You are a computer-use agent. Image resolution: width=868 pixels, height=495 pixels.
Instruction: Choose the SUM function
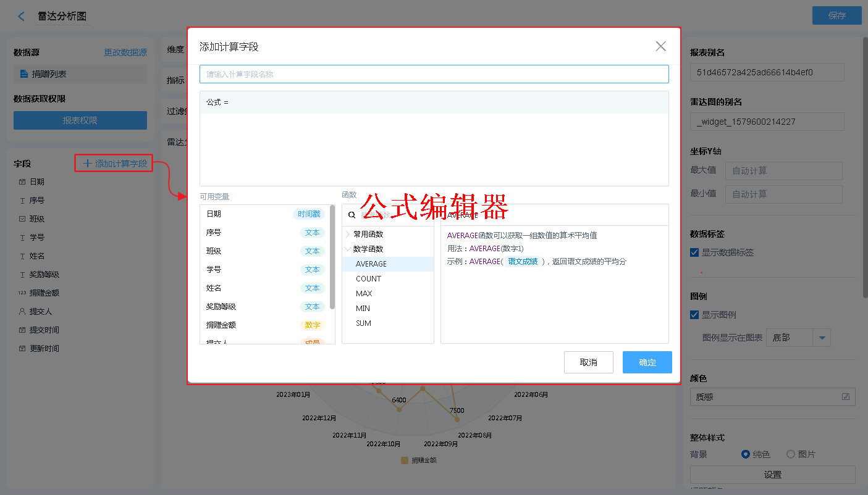pos(363,323)
